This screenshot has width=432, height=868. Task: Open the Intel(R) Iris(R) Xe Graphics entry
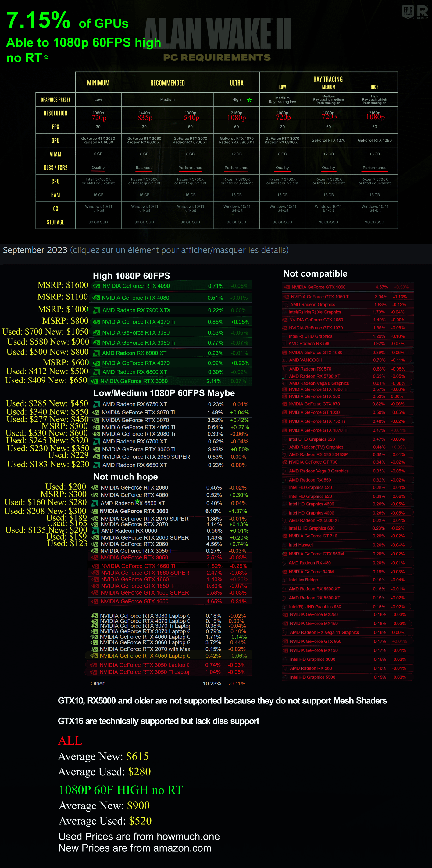pos(348,312)
